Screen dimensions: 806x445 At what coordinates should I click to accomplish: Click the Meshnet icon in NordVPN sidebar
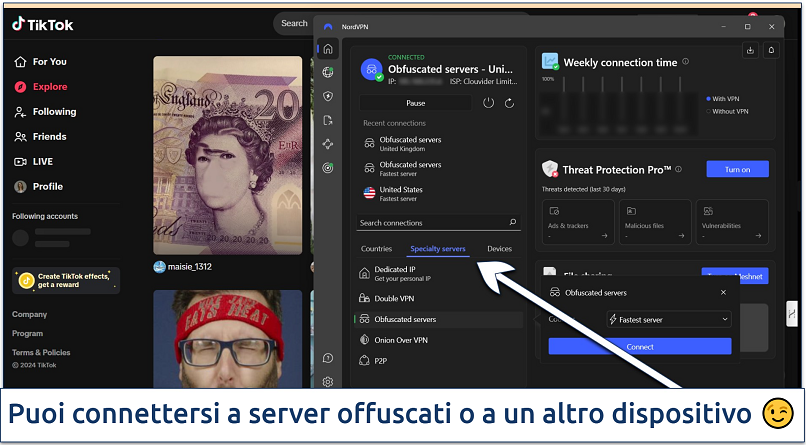[x=328, y=144]
